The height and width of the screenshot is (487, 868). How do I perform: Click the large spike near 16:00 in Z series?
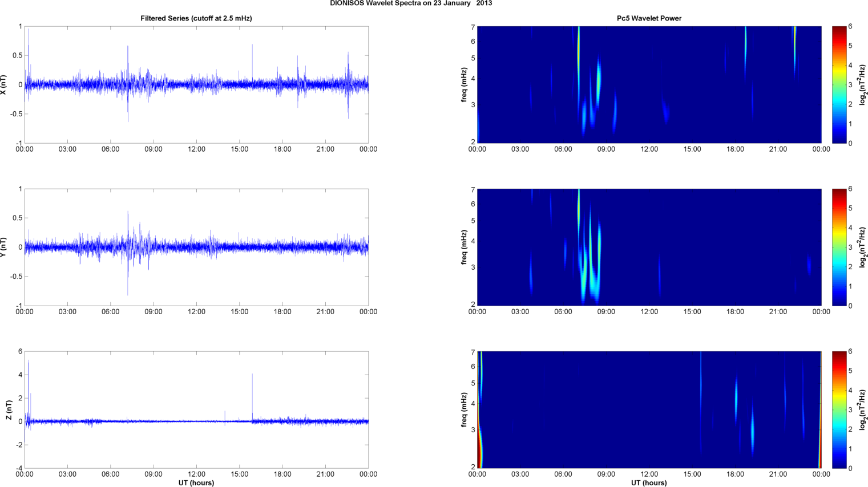[252, 397]
